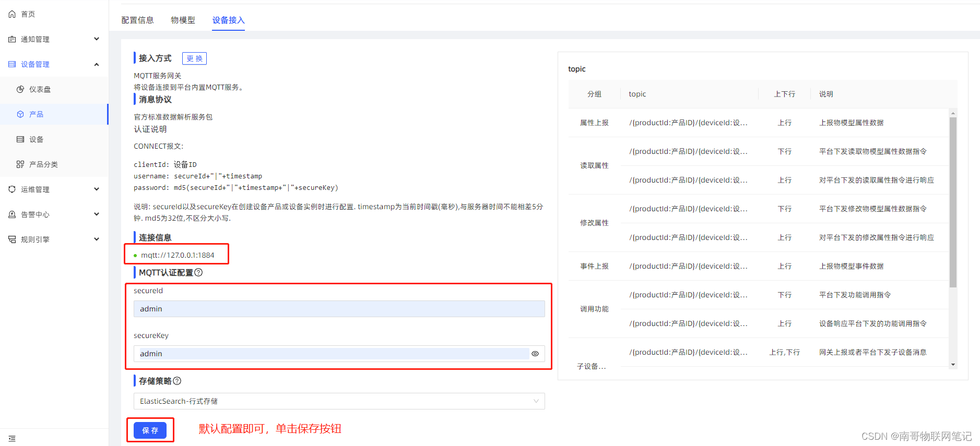The image size is (980, 446).
Task: Click 平台下发读取物模型属性数据指令 description
Action: click(x=873, y=151)
